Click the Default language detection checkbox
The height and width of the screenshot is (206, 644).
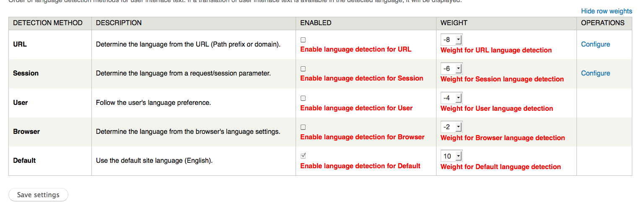click(x=303, y=156)
